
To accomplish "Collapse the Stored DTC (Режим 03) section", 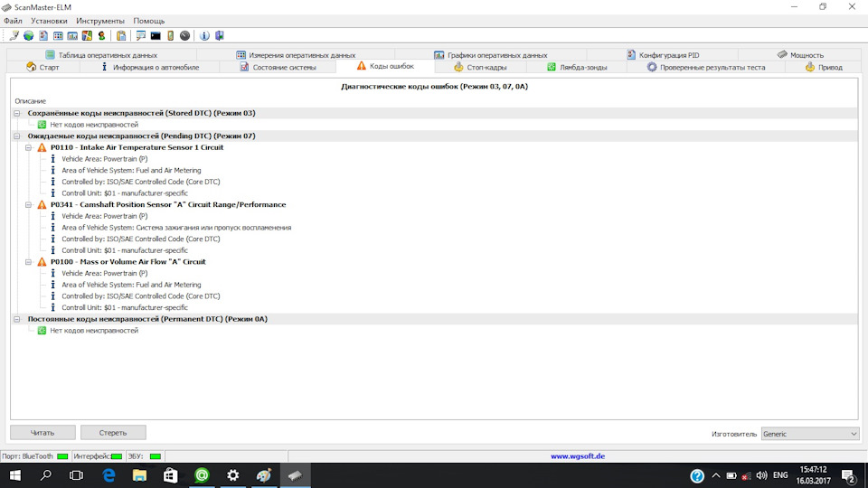I will (17, 113).
